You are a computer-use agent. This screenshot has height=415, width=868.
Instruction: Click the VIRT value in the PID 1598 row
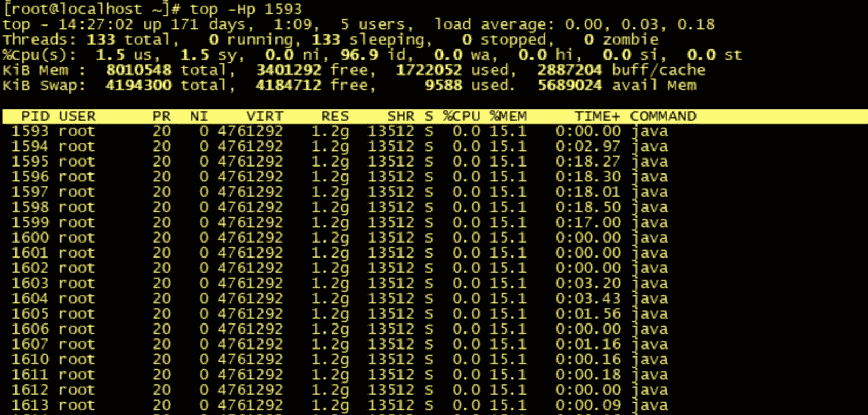point(250,207)
